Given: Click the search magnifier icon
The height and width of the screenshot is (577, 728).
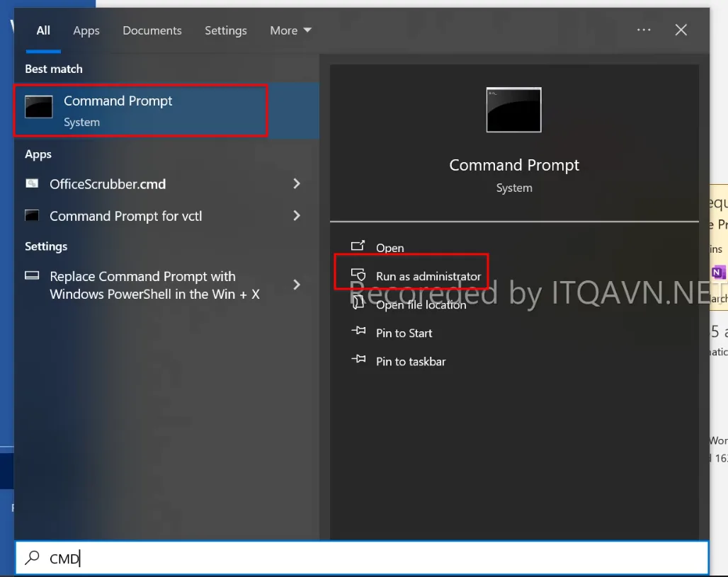Looking at the screenshot, I should pos(32,558).
